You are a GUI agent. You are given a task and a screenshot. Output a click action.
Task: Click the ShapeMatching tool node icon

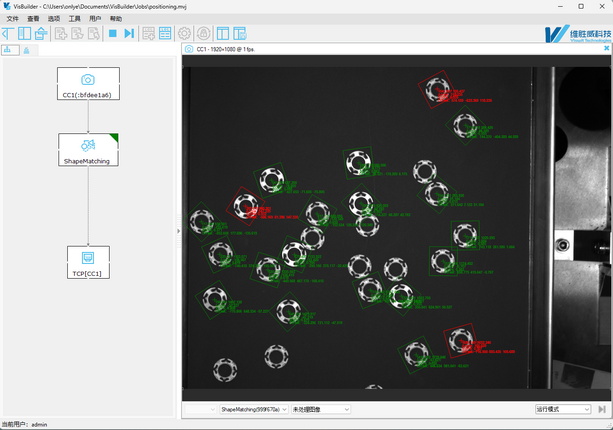tap(88, 145)
